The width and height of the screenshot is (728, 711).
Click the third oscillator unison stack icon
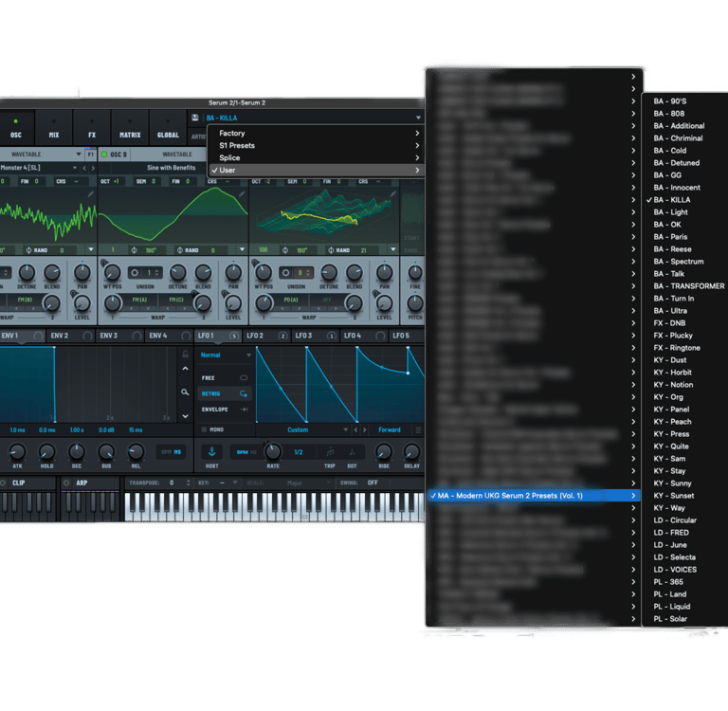click(x=286, y=273)
